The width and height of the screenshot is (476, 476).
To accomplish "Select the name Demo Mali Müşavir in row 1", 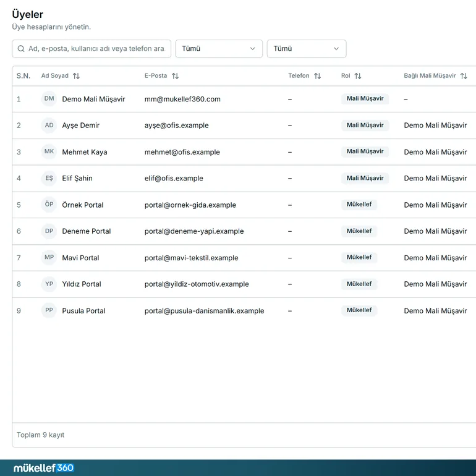I will pos(93,100).
